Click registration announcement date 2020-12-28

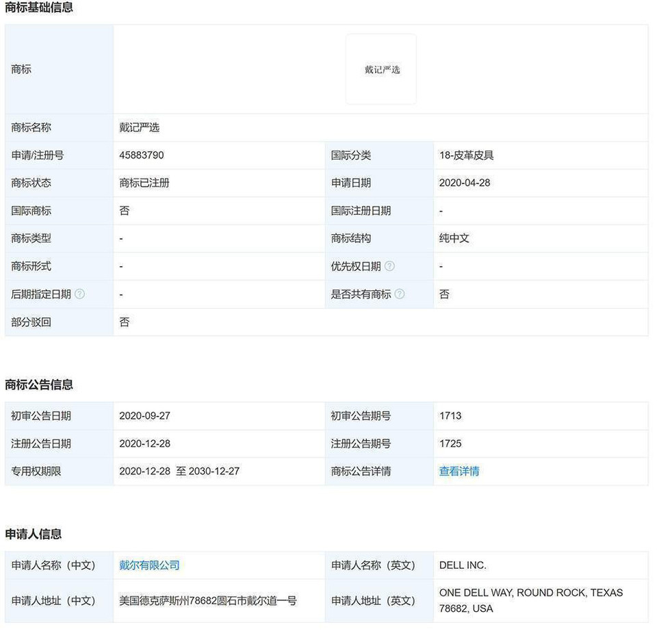[144, 443]
